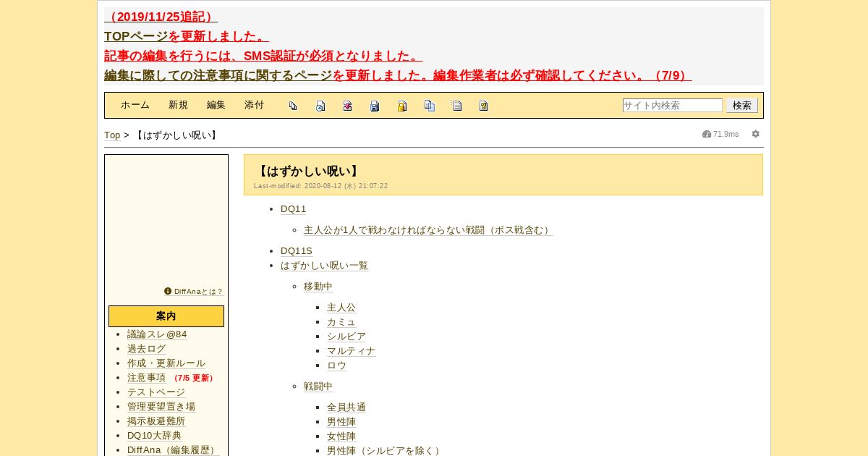Click the new page sparkle icon
The width and height of the screenshot is (868, 456).
[x=456, y=106]
